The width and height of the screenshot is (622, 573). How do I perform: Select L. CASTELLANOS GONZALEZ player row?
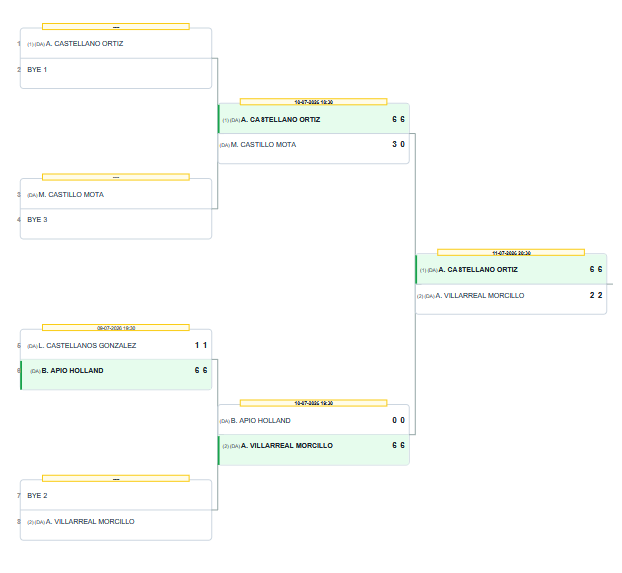(x=116, y=345)
